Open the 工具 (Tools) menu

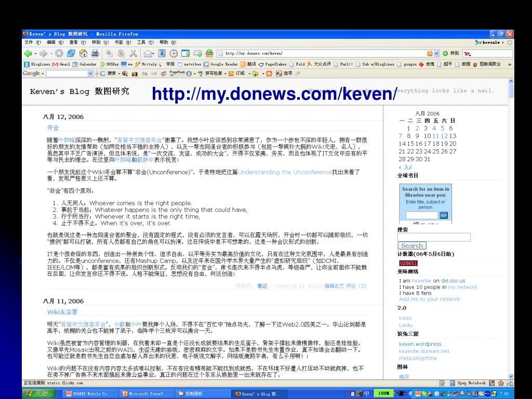[145, 42]
